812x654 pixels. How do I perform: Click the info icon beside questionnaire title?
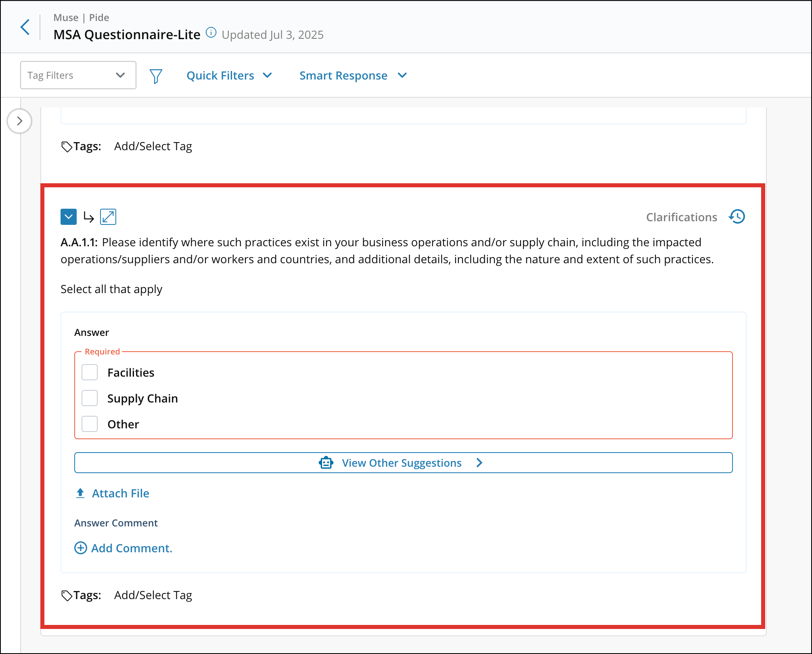click(211, 33)
